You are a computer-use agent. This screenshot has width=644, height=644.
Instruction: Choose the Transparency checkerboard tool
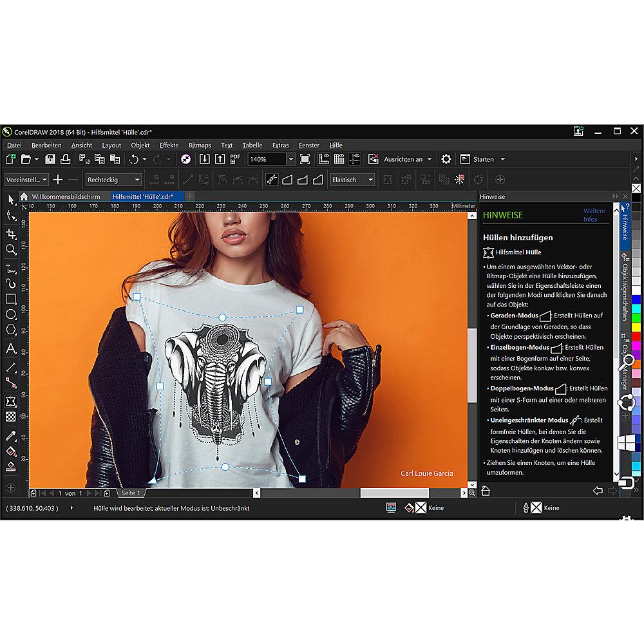click(11, 417)
